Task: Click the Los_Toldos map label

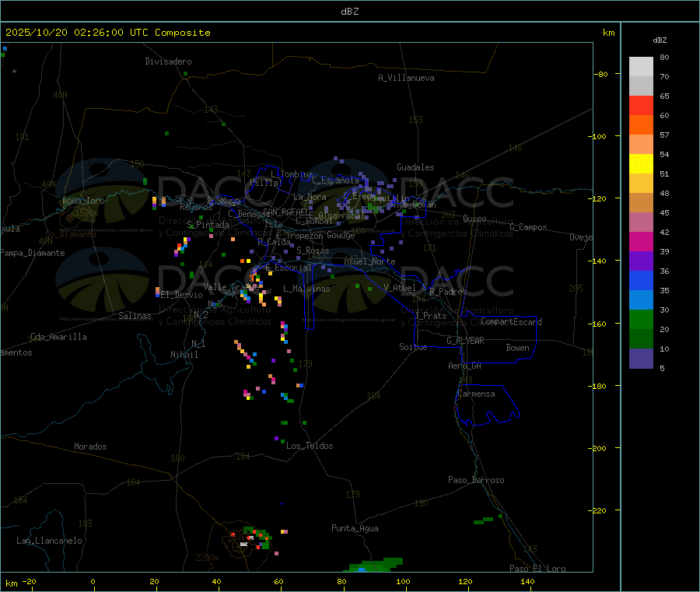Action: (310, 446)
